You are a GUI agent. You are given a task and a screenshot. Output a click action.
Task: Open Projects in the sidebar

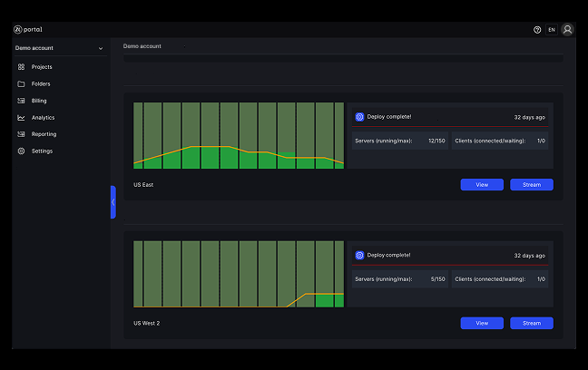click(42, 67)
